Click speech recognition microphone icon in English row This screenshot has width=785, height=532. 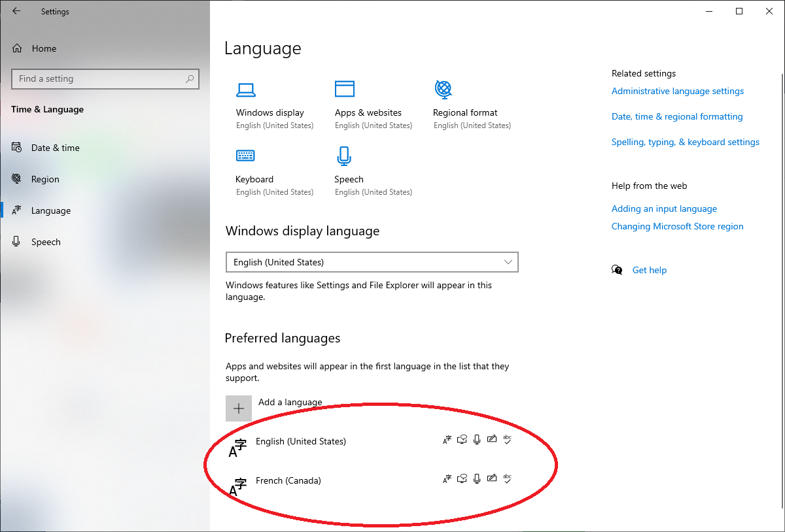(x=477, y=440)
